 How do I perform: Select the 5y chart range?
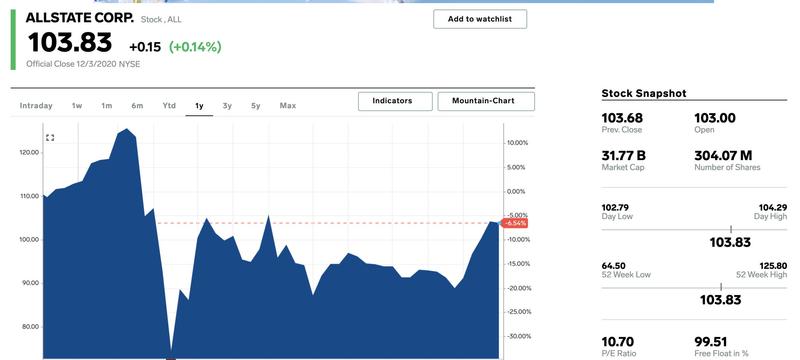click(x=256, y=106)
